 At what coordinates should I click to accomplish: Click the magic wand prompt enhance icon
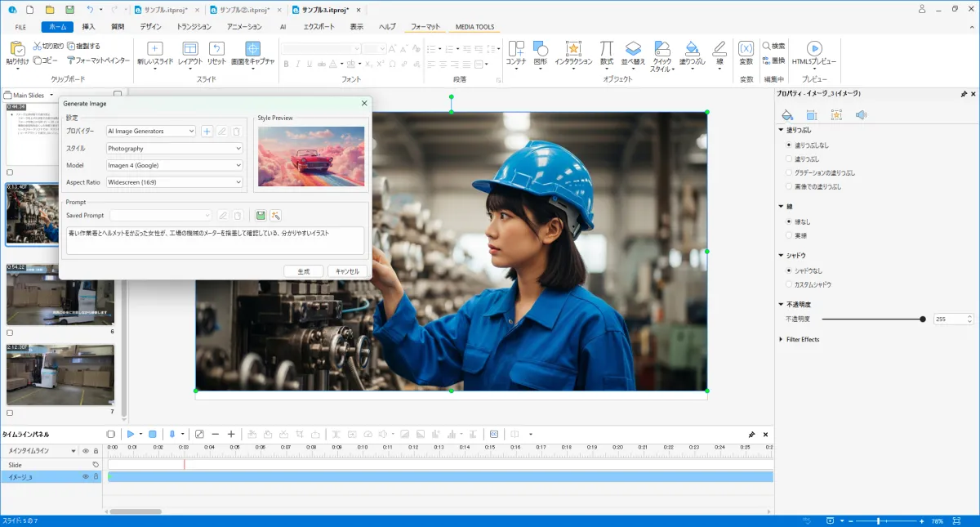[276, 216]
